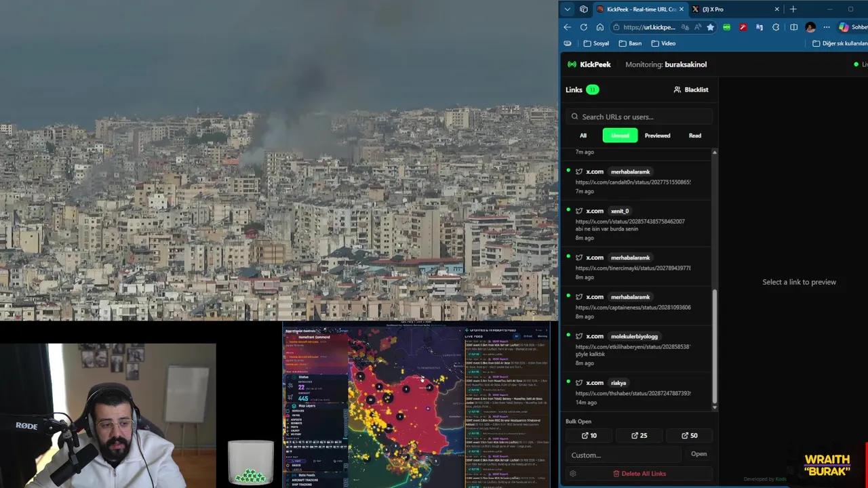Bulk open 10 links

coord(590,436)
